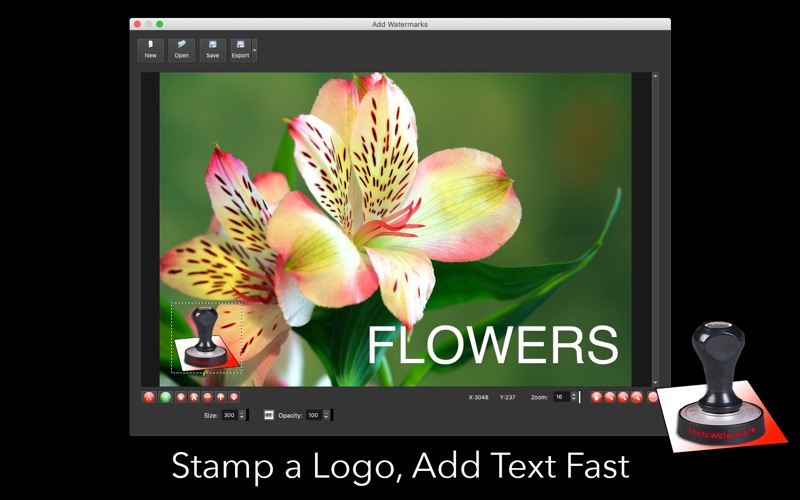Select the stamp logo watermark on the canvas

tap(206, 337)
